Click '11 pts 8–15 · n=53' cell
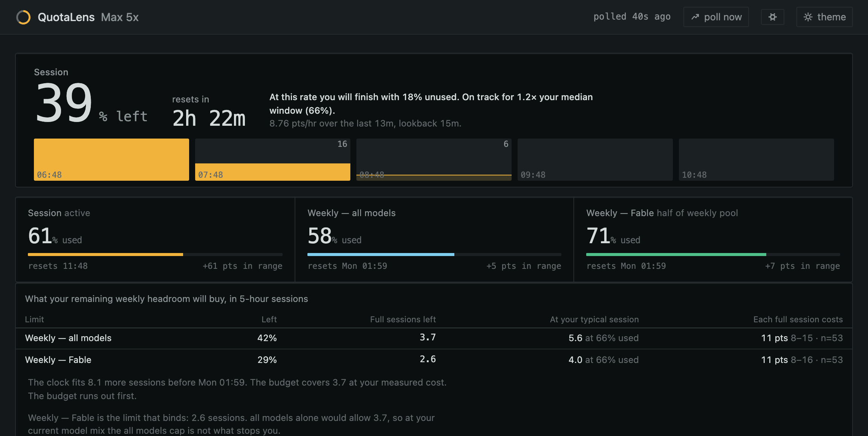 point(802,338)
